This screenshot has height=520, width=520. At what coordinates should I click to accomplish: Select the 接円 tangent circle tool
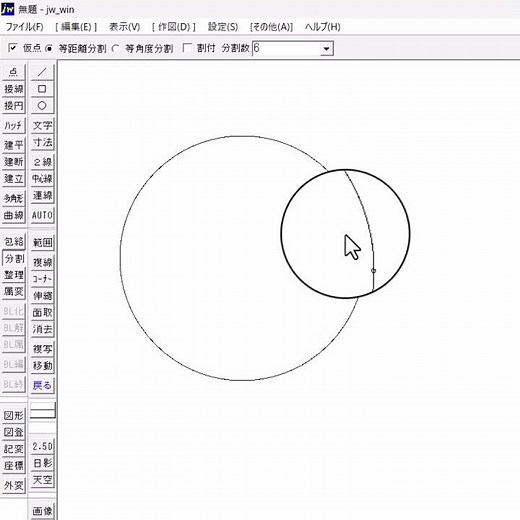pos(13,105)
